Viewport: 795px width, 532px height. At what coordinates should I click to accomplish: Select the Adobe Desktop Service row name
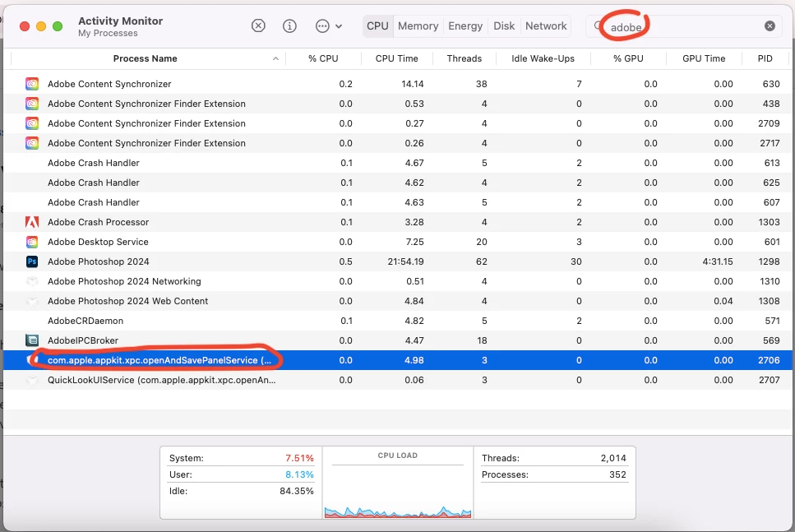coord(98,242)
